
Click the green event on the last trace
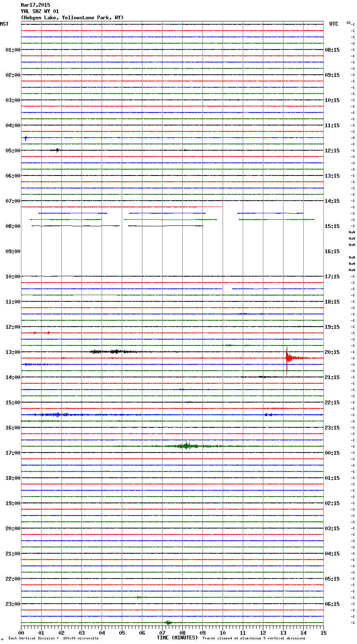(x=168, y=623)
